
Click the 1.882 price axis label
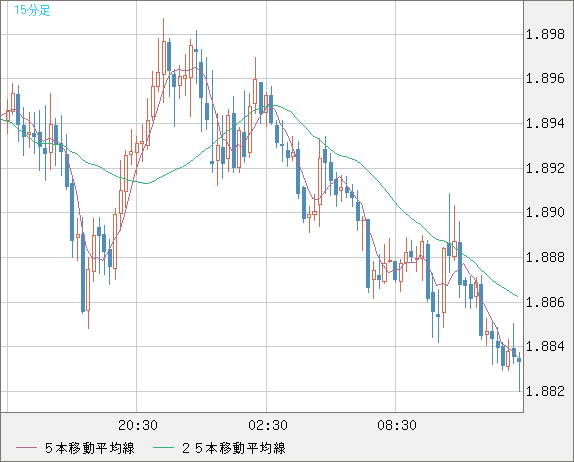(x=545, y=391)
